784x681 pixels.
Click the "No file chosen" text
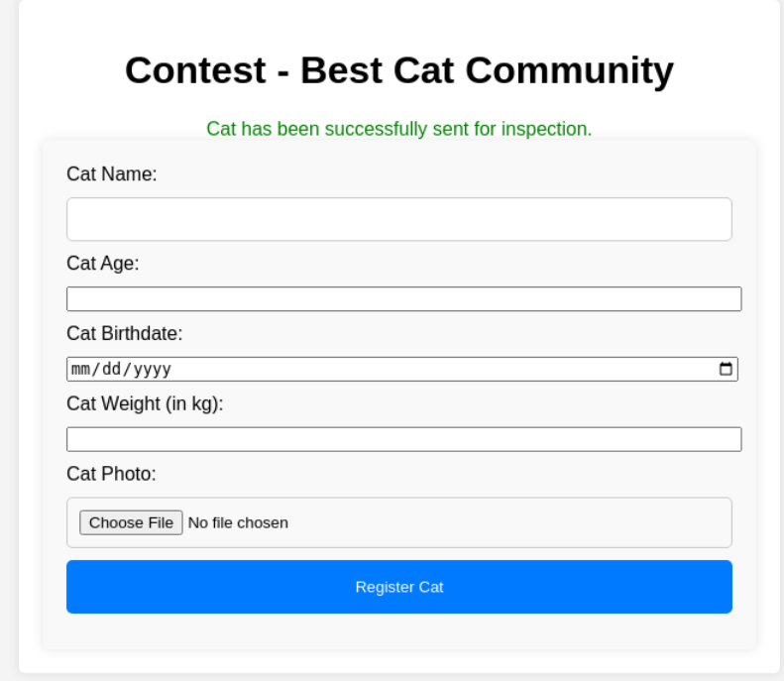[238, 522]
